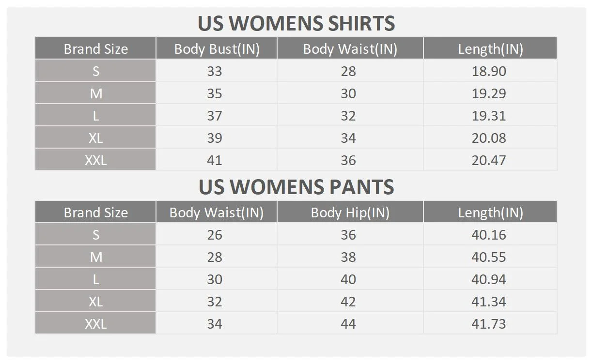Viewport: 593px width, 364px height.
Task: Click the pants hip value 44
Action: click(x=348, y=324)
